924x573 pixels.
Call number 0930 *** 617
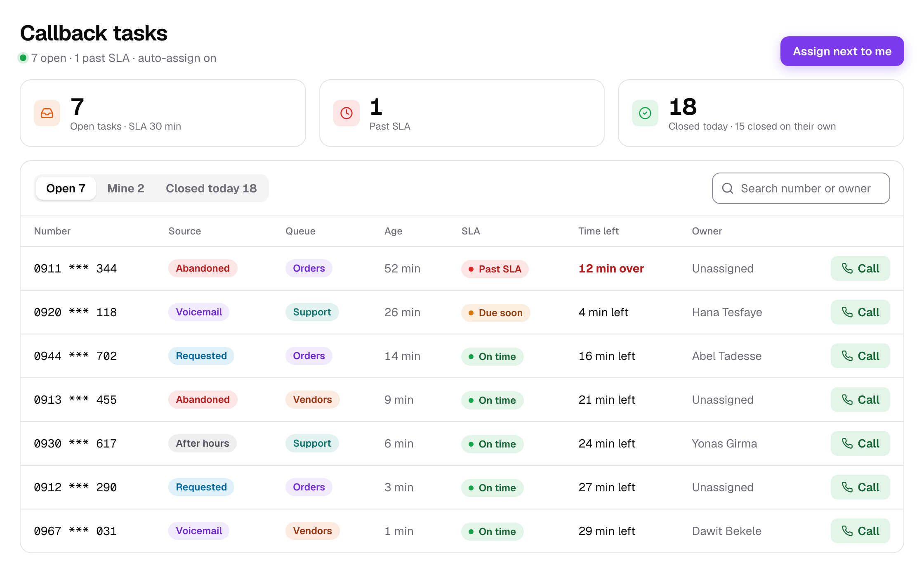[x=860, y=443]
